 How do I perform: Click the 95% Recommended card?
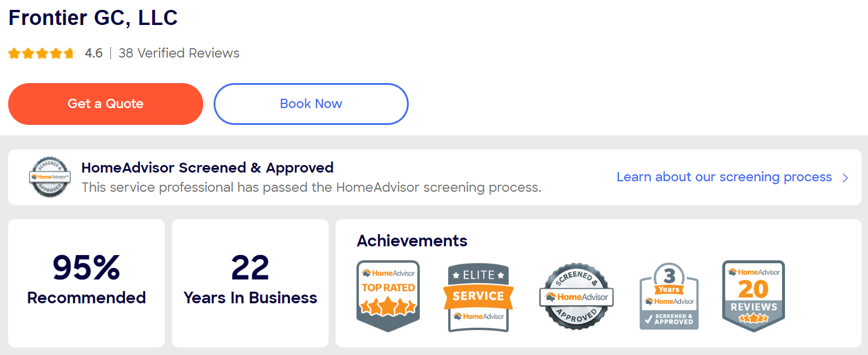point(87,282)
